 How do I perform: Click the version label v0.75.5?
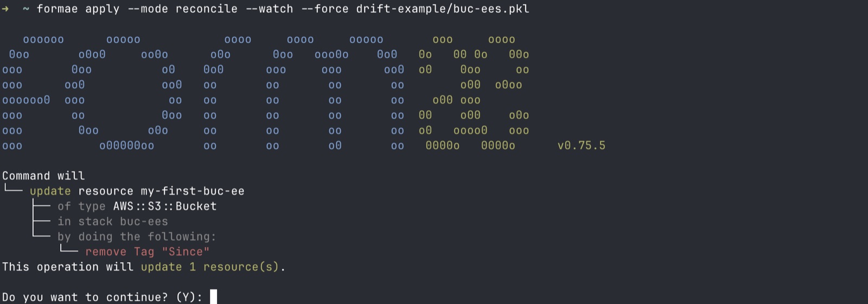tap(582, 145)
